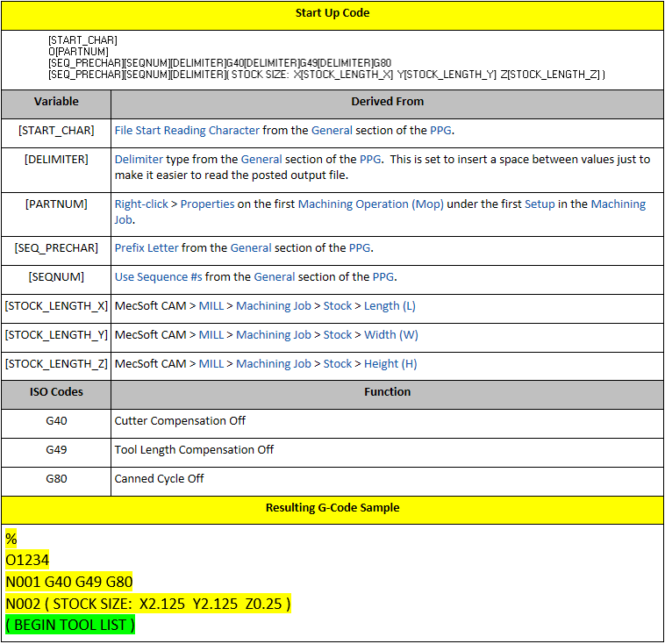Viewport: 665px width, 644px height.
Task: Click the green BEGIN TOOL LIST line
Action: [x=70, y=625]
